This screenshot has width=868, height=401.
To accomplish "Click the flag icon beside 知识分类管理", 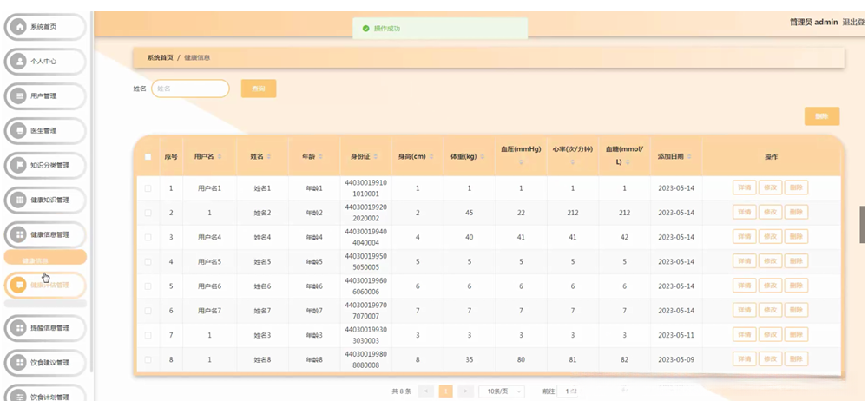I will 20,166.
